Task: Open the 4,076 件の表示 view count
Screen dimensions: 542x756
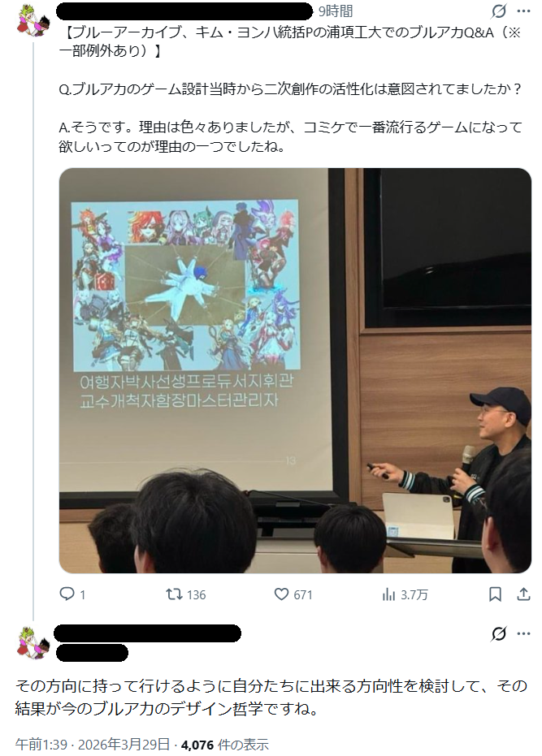Action: [224, 745]
